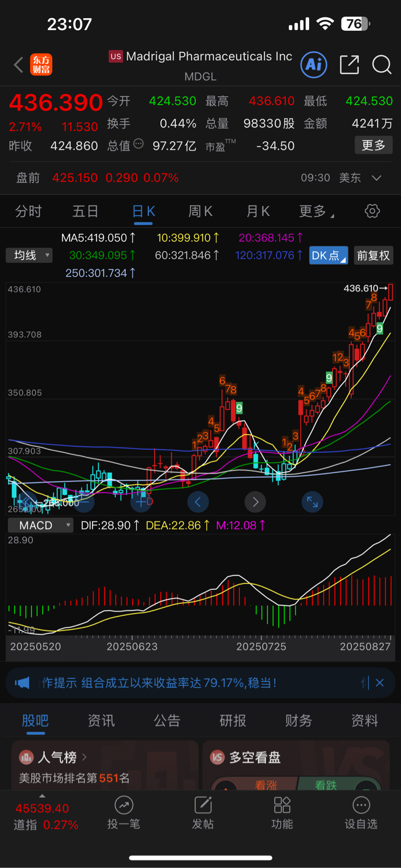Viewport: 401px width, 868px height.
Task: Tap the zoom-out minus chart button
Action: 84,502
